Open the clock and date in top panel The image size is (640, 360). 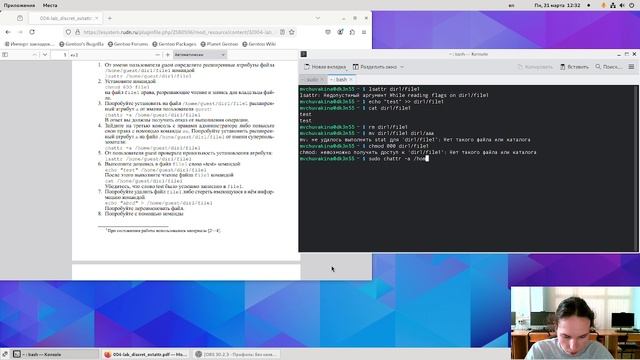557,5
